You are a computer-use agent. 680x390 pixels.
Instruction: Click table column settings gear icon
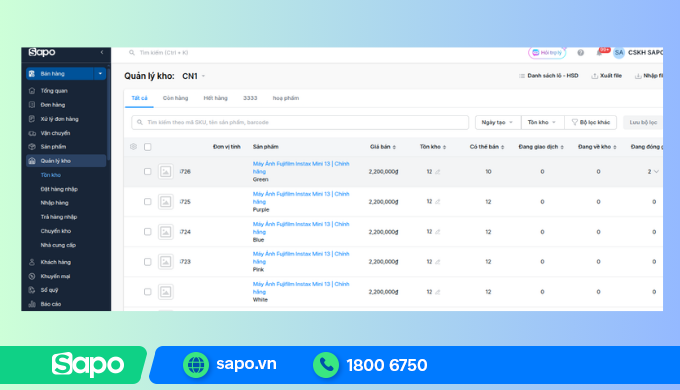[134, 147]
